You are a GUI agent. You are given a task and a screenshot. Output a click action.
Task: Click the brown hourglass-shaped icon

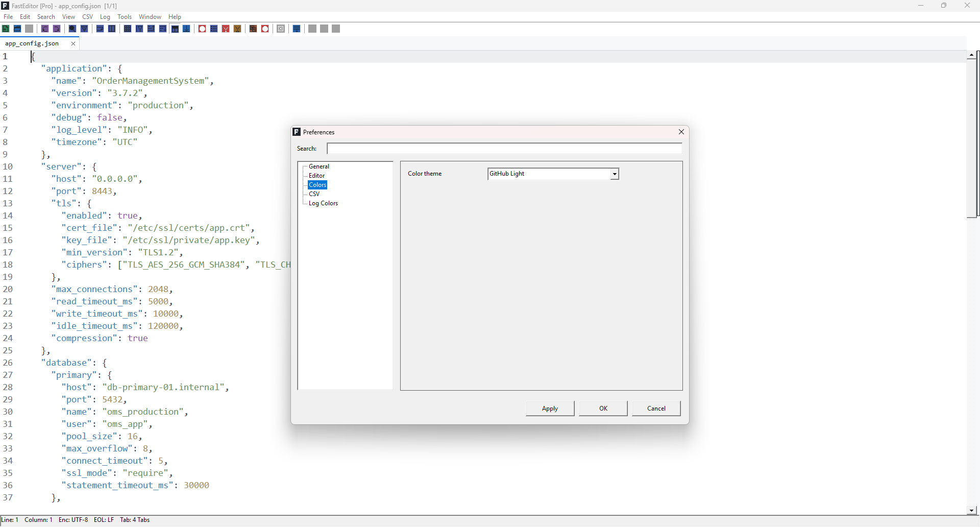pyautogui.click(x=237, y=29)
